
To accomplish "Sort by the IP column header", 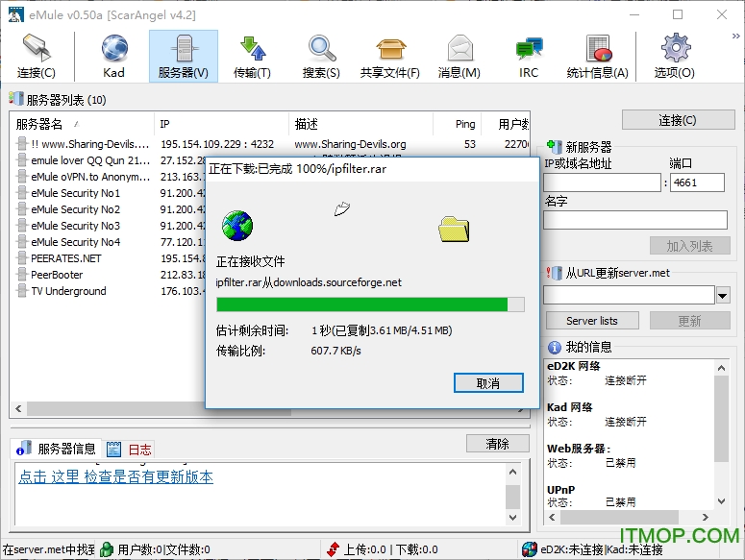I will tap(221, 124).
